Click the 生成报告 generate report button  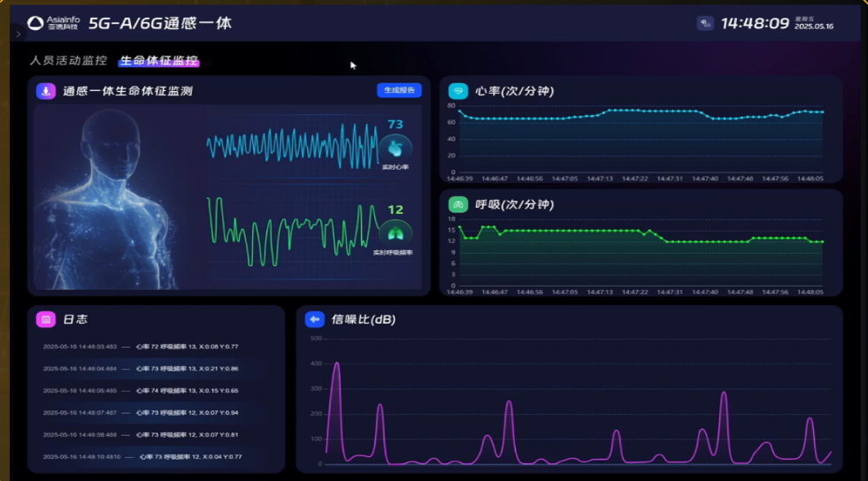(399, 90)
